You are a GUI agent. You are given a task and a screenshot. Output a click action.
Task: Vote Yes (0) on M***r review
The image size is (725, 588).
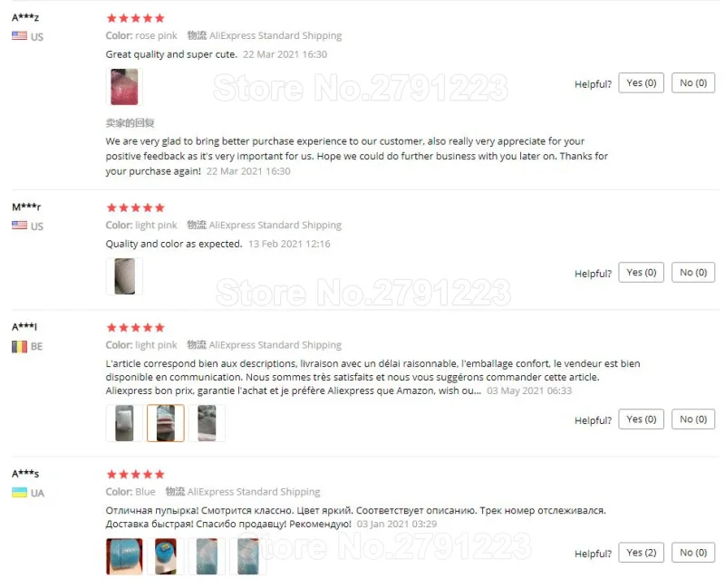[x=641, y=273]
